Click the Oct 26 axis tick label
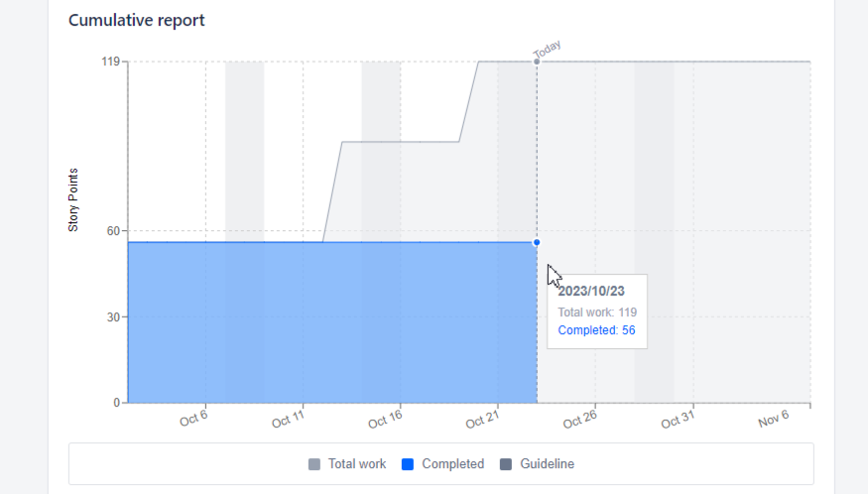This screenshot has width=868, height=494. [x=579, y=421]
